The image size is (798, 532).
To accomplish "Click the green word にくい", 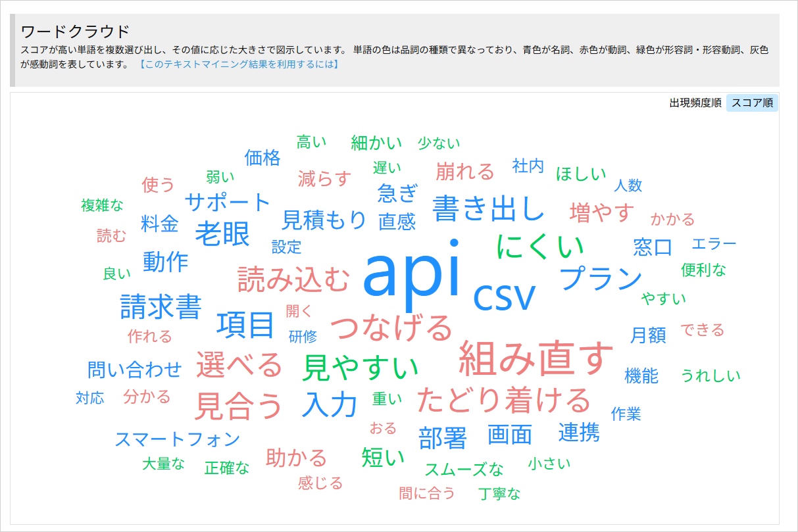I will point(540,247).
